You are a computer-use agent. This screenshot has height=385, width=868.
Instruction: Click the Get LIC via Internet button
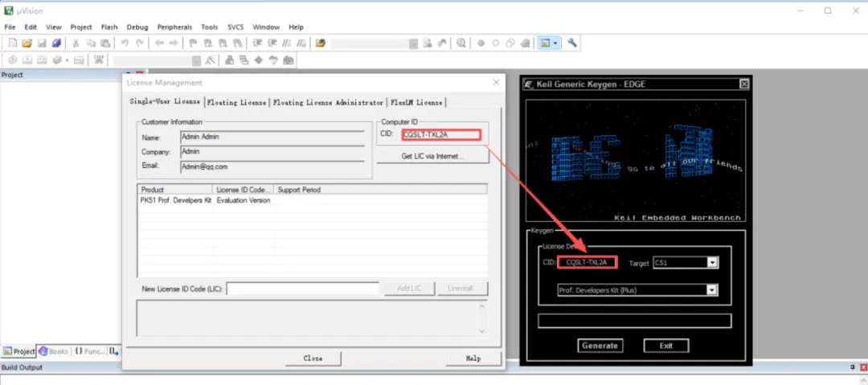pos(432,156)
